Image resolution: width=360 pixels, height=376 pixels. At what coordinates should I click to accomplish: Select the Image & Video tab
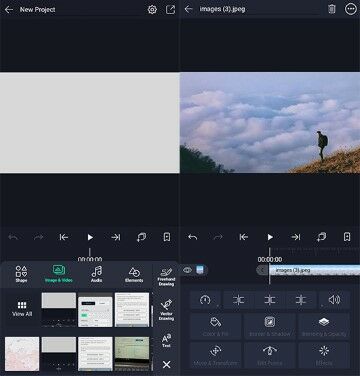point(59,274)
